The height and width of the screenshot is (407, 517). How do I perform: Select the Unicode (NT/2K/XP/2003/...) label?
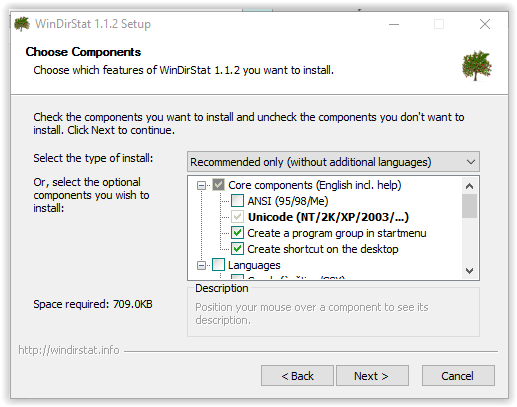click(x=328, y=217)
